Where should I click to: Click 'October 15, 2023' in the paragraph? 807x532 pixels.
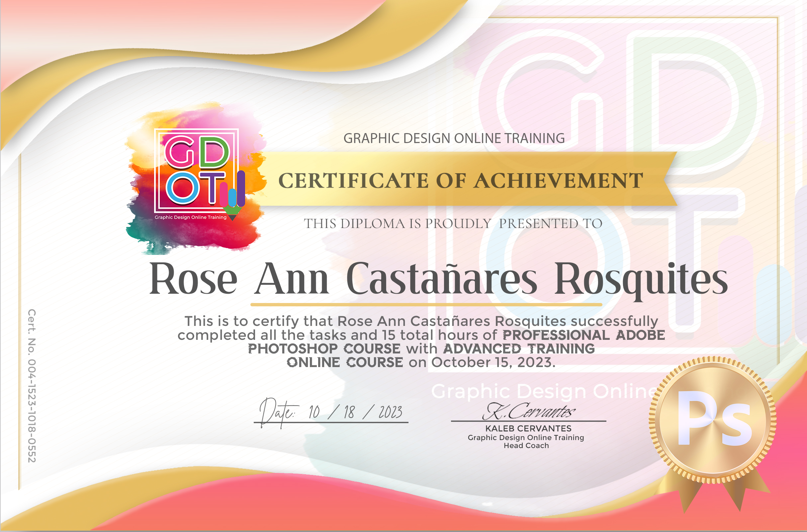click(491, 362)
